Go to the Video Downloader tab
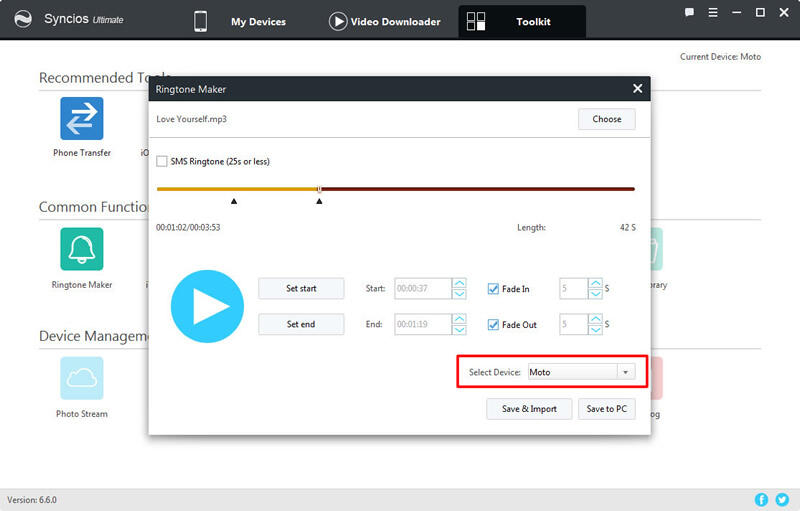Viewport: 800px width, 511px height. coord(385,21)
